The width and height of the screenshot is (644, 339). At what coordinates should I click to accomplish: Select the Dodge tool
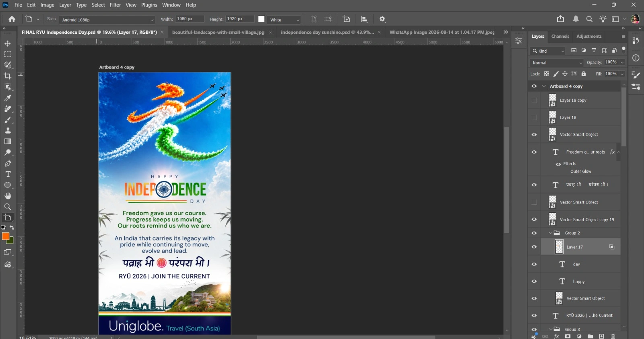click(x=8, y=152)
